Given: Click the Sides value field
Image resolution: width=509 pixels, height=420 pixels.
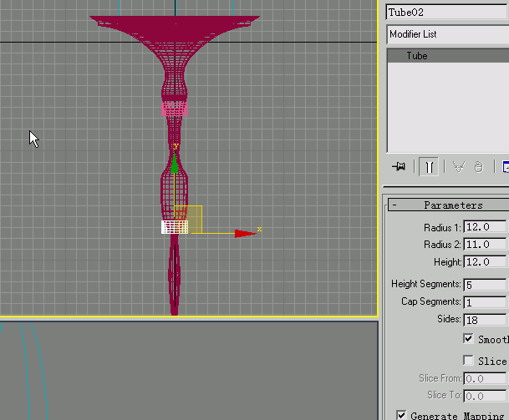Looking at the screenshot, I should point(485,320).
